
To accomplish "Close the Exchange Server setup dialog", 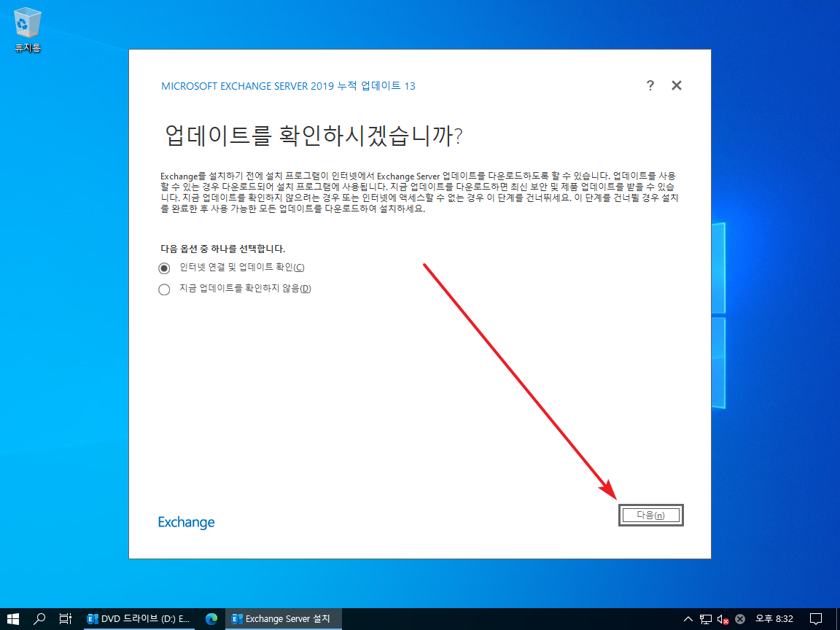I will click(677, 86).
